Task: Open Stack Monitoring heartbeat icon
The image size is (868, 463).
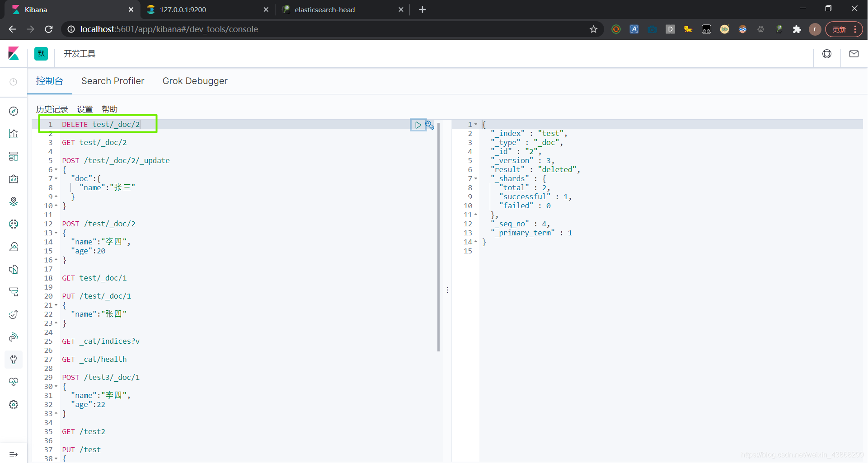Action: pyautogui.click(x=14, y=382)
